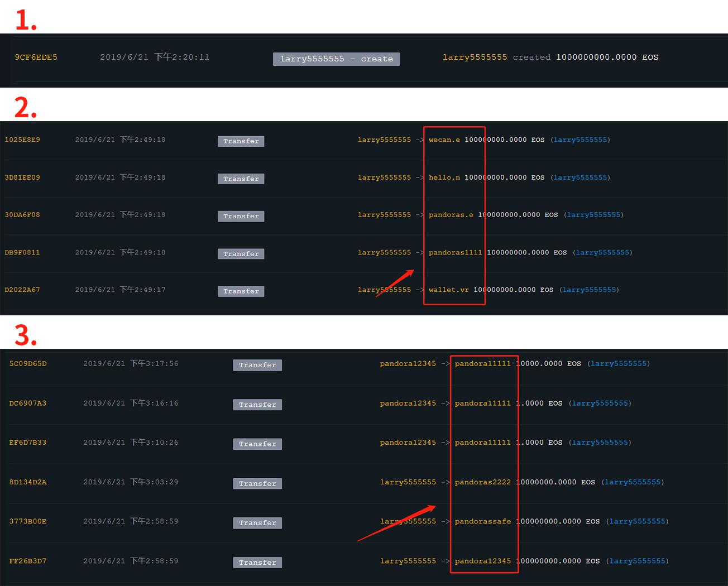Click memo (larry5555555) in the wecan.e row
728x586 pixels.
click(x=580, y=140)
